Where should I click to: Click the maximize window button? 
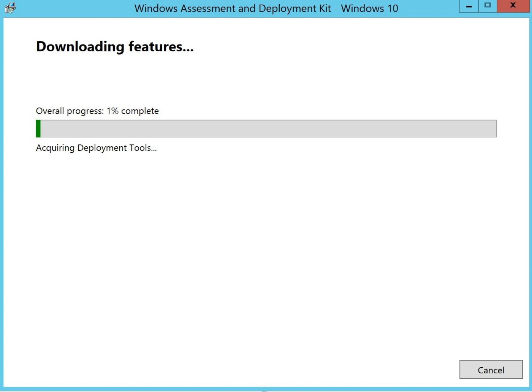(x=487, y=6)
